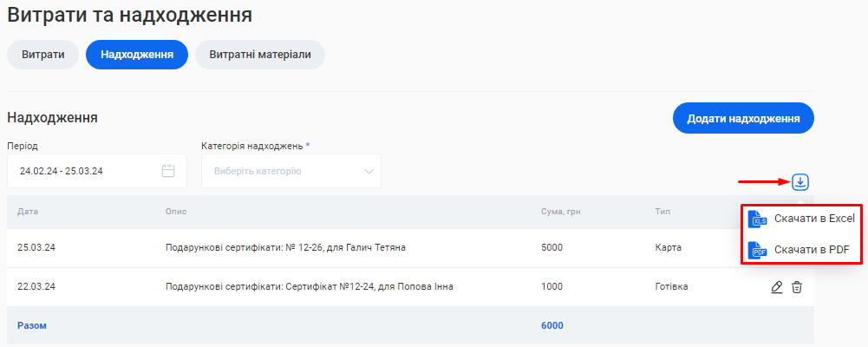Viewport: 868px width, 347px height.
Task: Select the certificate row for Галич Тетяна
Action: coord(285,248)
